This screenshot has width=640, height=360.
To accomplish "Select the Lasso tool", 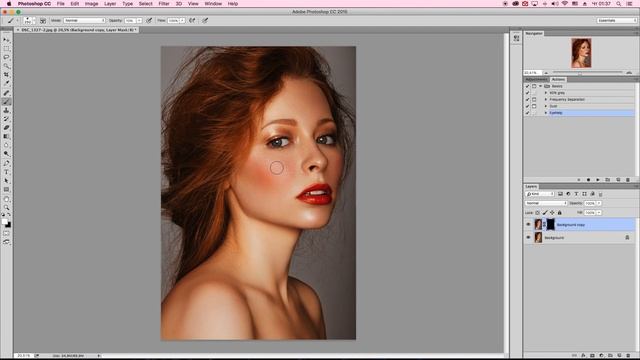I will [x=6, y=57].
